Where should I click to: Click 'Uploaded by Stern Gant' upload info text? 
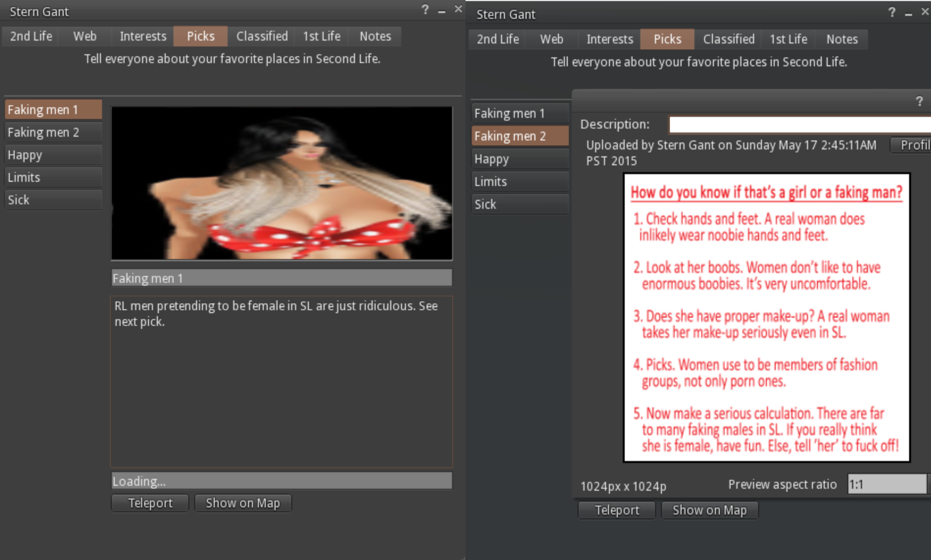pos(731,153)
